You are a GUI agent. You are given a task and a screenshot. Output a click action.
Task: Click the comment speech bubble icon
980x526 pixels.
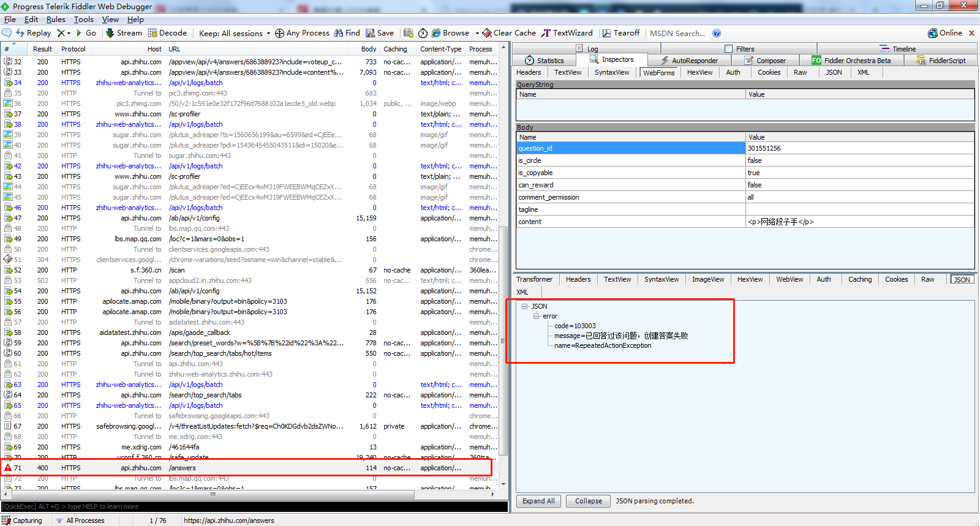click(x=7, y=32)
